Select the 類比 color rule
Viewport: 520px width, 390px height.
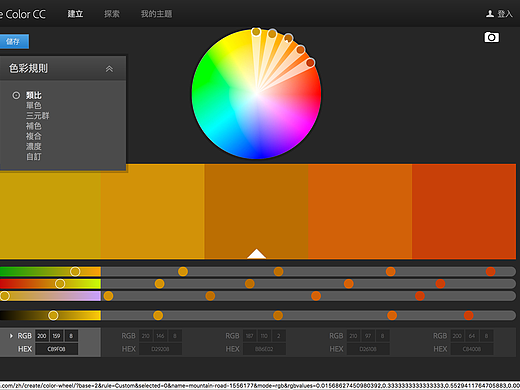(x=34, y=95)
